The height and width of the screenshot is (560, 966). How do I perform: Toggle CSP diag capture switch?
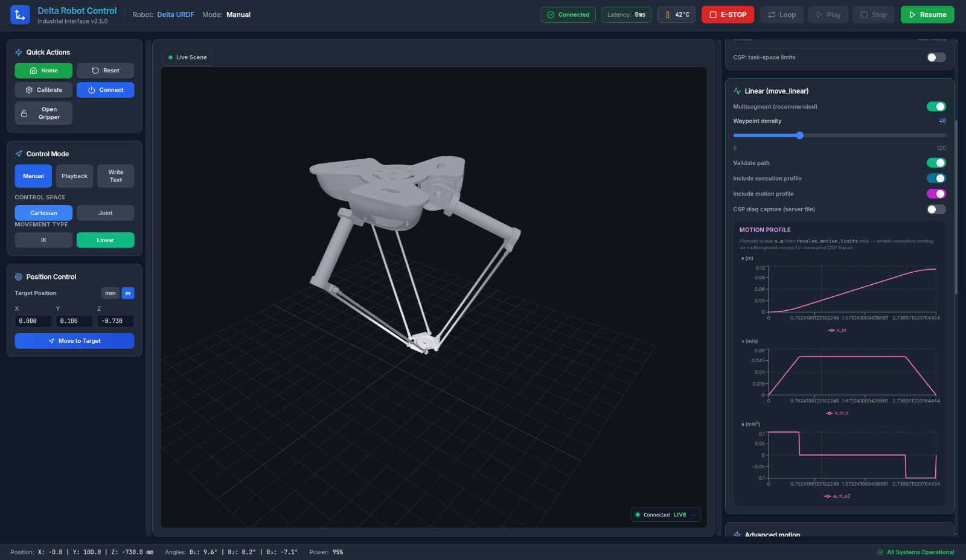point(936,209)
